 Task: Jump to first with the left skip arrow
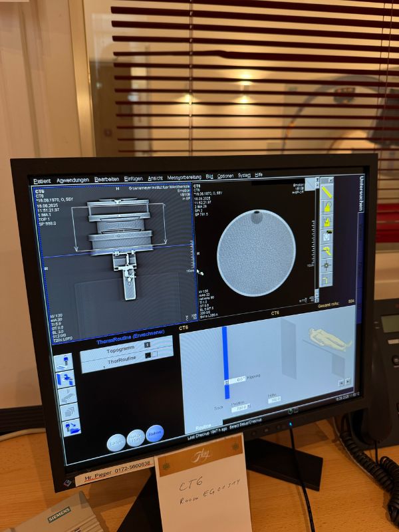pos(342,382)
